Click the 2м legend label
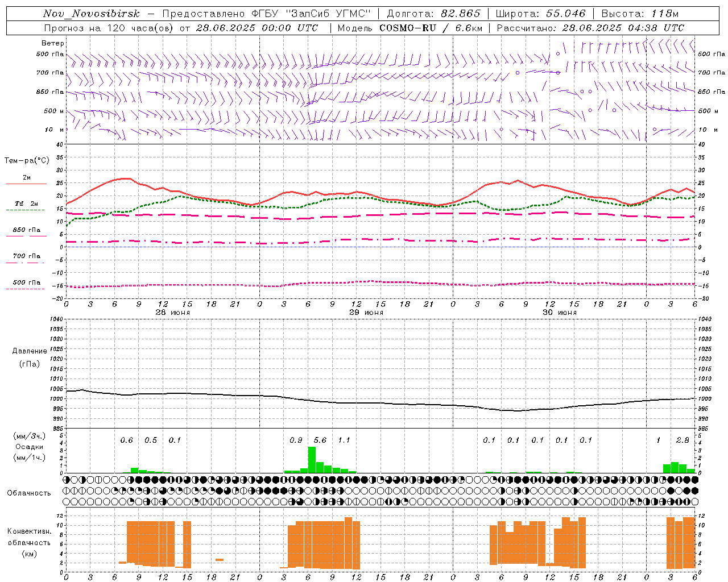This screenshot has width=728, height=582. pos(27,177)
